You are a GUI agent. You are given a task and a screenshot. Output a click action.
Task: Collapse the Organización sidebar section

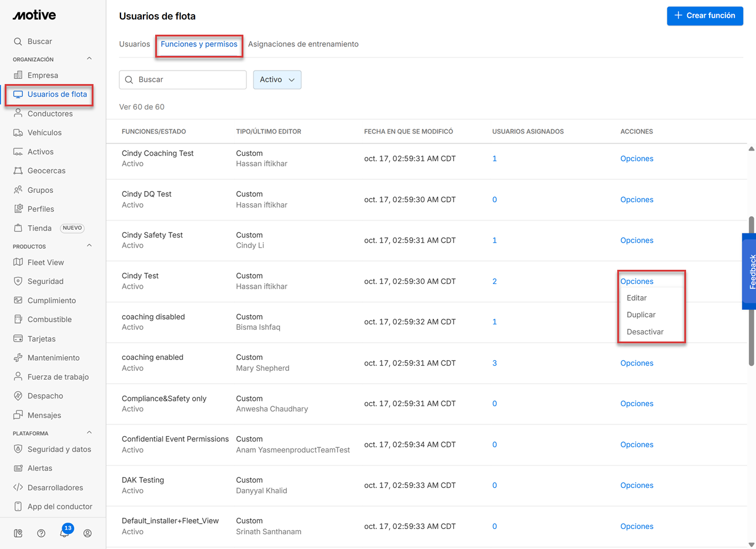coord(89,59)
